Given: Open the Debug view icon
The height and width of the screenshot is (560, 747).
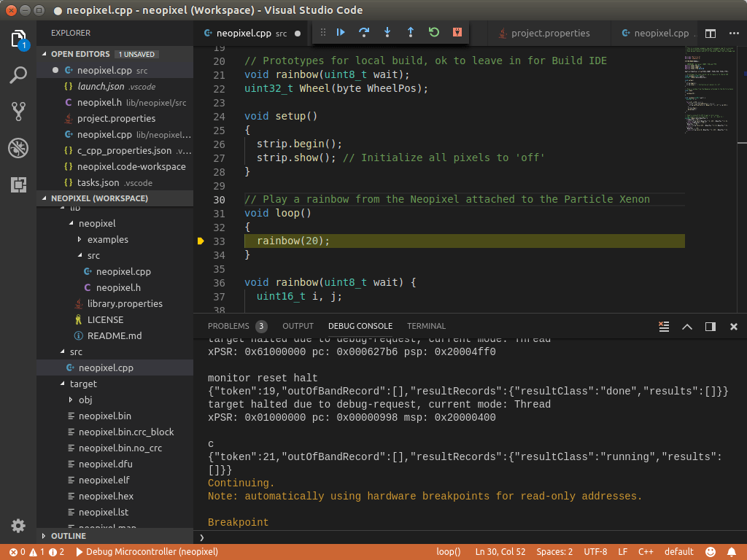Looking at the screenshot, I should (18, 148).
